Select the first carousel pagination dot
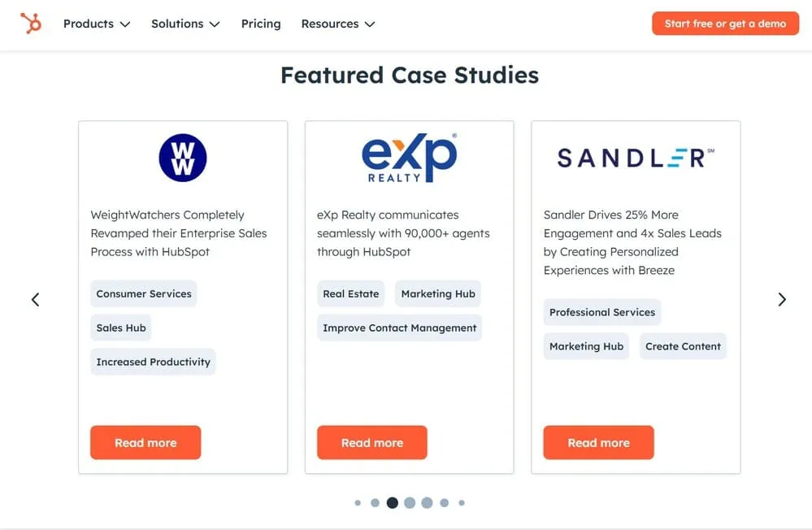The height and width of the screenshot is (530, 812). click(x=358, y=503)
